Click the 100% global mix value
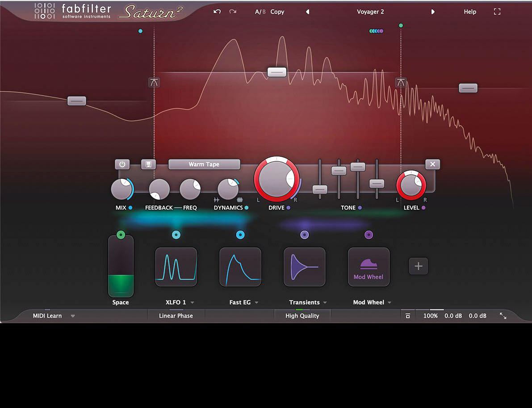The width and height of the screenshot is (532, 408). (430, 315)
